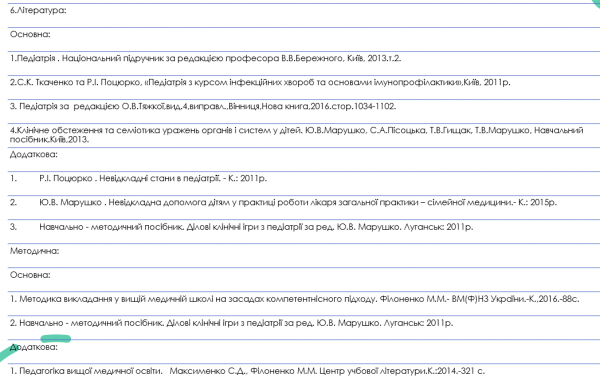Click 'посібник.Київ,2013.' continuation line
The height and width of the screenshot is (383, 600).
[49, 140]
